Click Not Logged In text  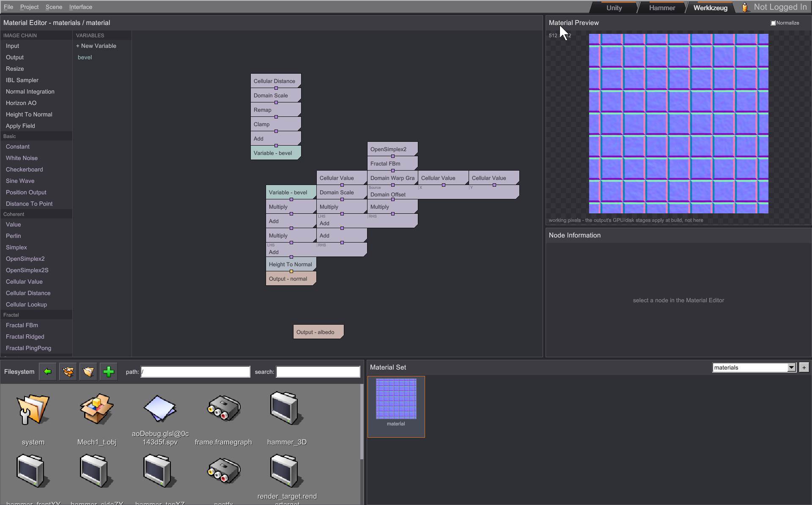[x=780, y=7]
